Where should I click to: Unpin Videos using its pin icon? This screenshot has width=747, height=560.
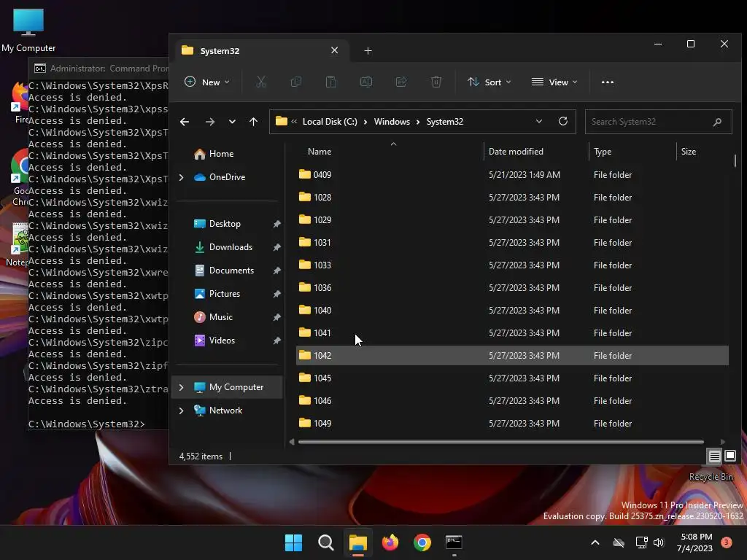point(276,341)
